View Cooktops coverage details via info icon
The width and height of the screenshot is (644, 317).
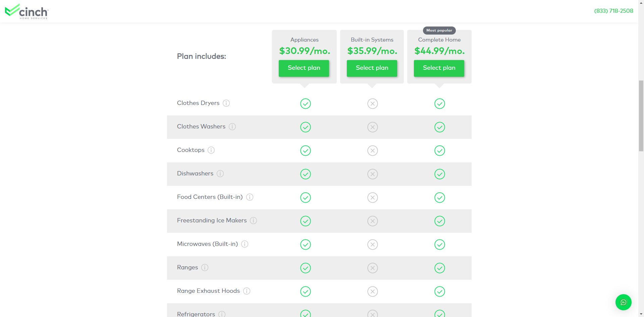pyautogui.click(x=211, y=150)
